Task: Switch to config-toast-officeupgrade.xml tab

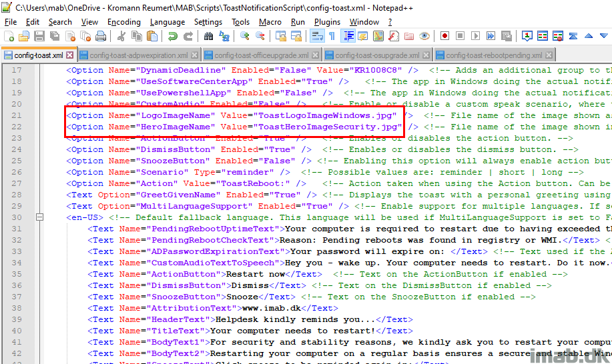Action: click(x=262, y=55)
